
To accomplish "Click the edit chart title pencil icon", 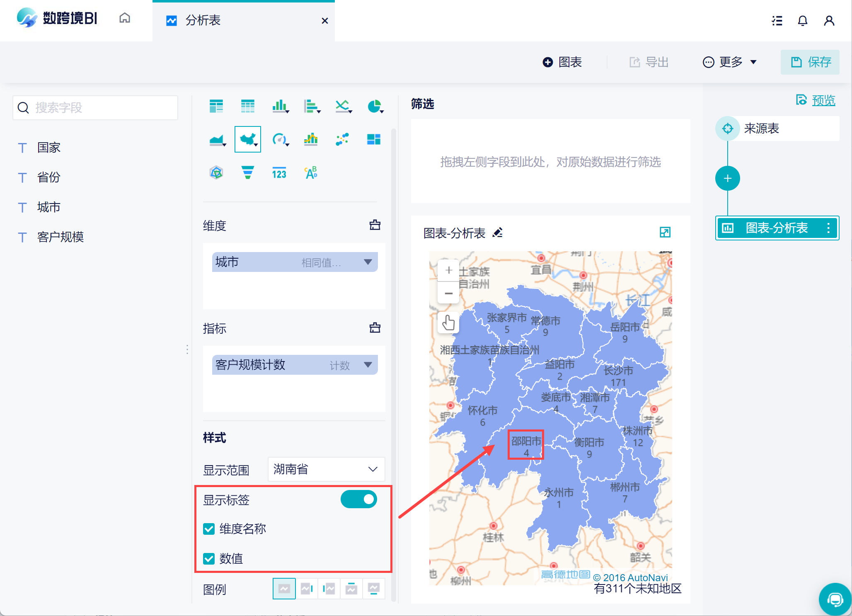I will pos(498,233).
